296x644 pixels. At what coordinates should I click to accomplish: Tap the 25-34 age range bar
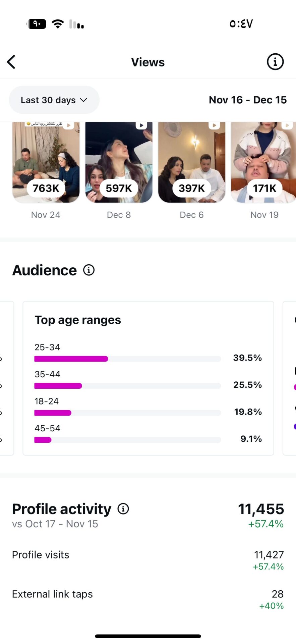click(127, 359)
